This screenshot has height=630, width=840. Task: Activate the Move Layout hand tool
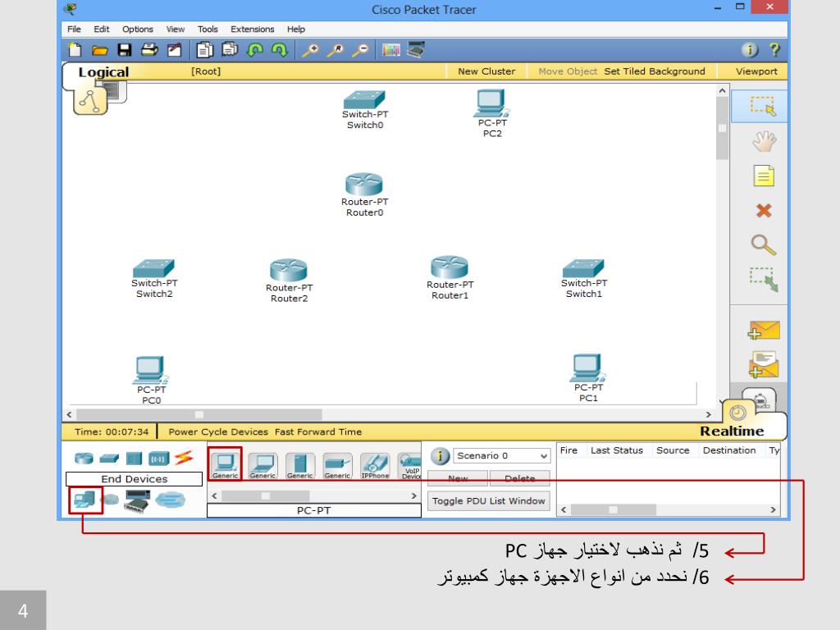[764, 141]
